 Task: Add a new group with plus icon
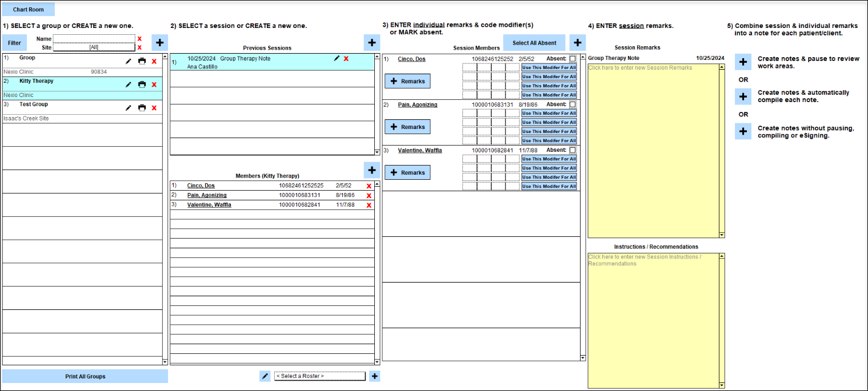tap(159, 43)
